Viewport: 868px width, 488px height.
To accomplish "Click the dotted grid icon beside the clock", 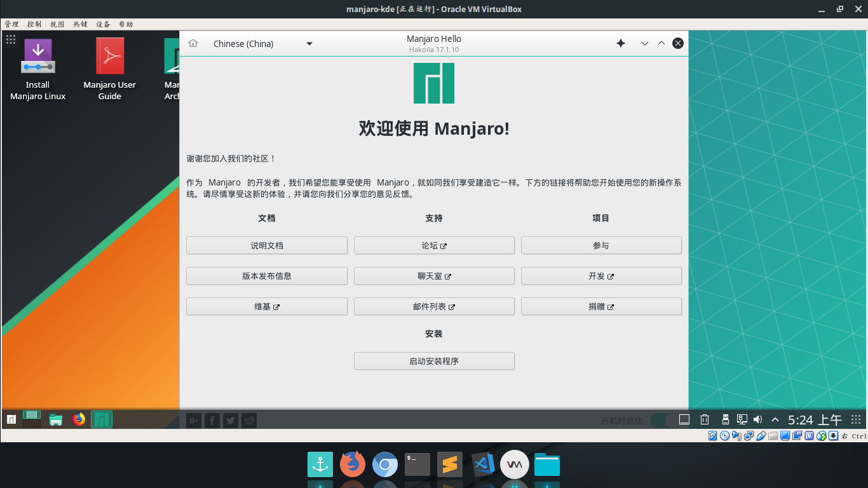I will pos(857,419).
